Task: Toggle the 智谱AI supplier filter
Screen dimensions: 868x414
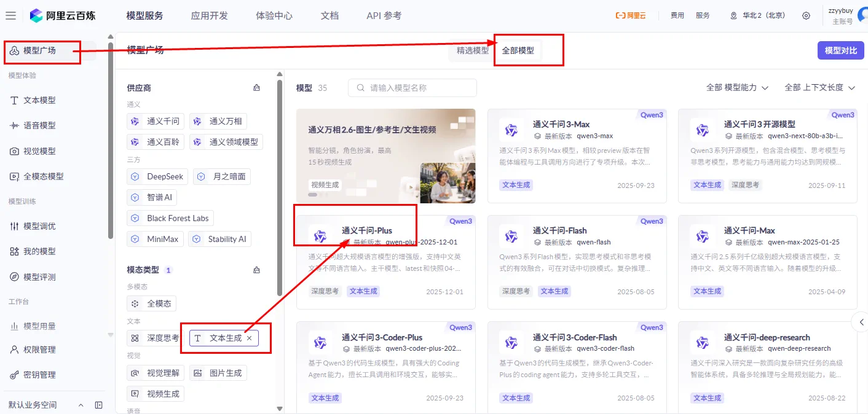Action: (x=152, y=197)
